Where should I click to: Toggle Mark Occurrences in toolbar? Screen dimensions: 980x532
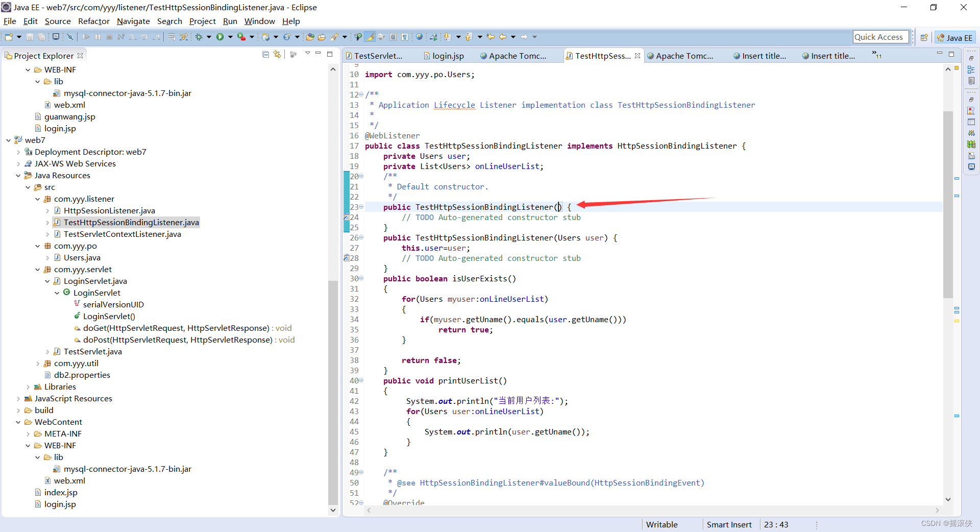tap(370, 37)
